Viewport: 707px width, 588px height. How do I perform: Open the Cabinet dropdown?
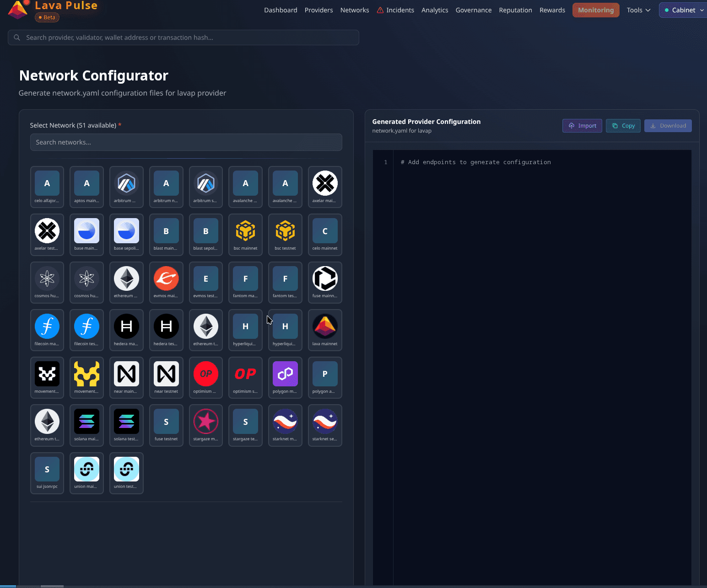point(684,10)
